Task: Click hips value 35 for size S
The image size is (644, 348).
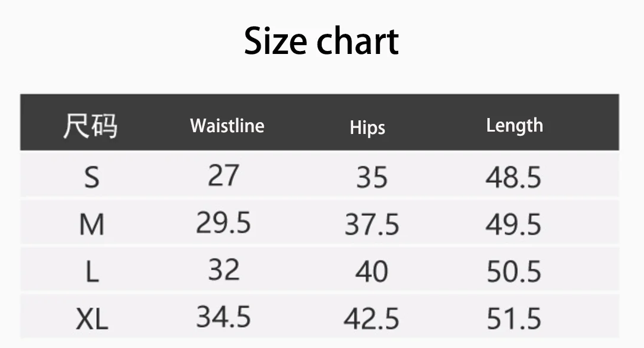Action: coord(372,177)
